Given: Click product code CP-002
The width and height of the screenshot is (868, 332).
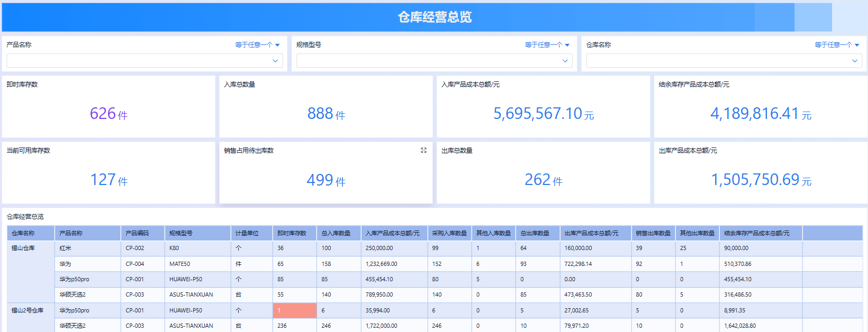Looking at the screenshot, I should pyautogui.click(x=143, y=248).
